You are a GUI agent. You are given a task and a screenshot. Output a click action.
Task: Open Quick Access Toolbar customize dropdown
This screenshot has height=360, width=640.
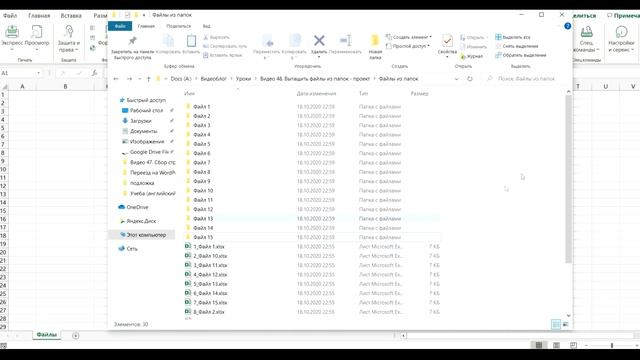tap(144, 15)
